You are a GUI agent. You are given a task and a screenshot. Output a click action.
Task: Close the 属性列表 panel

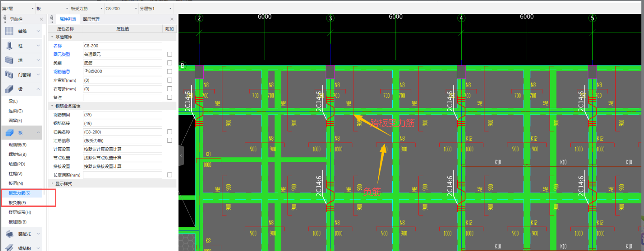tap(172, 19)
